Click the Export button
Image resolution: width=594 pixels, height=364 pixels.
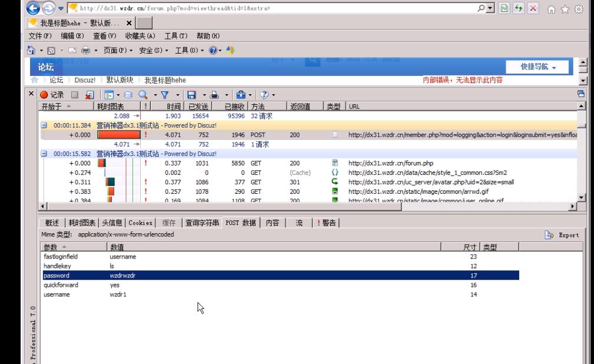click(562, 235)
